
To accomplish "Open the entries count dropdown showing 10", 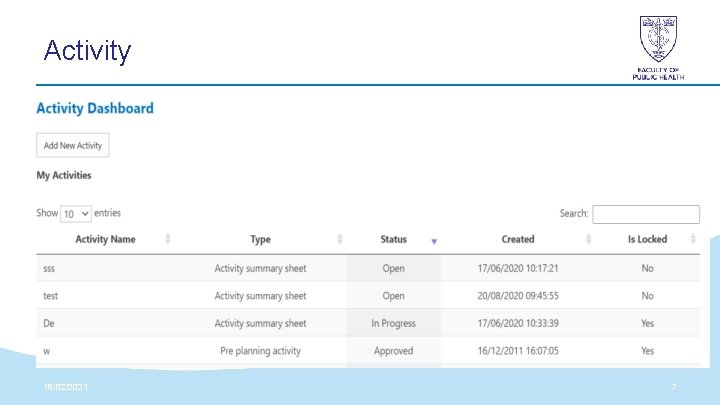I will [76, 214].
